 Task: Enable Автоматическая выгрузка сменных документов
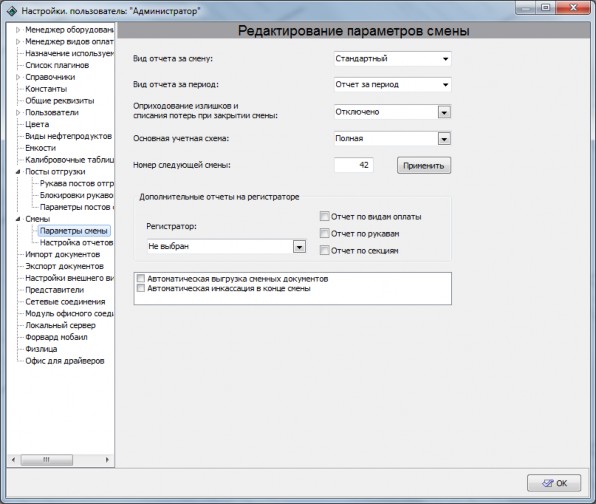(x=141, y=279)
